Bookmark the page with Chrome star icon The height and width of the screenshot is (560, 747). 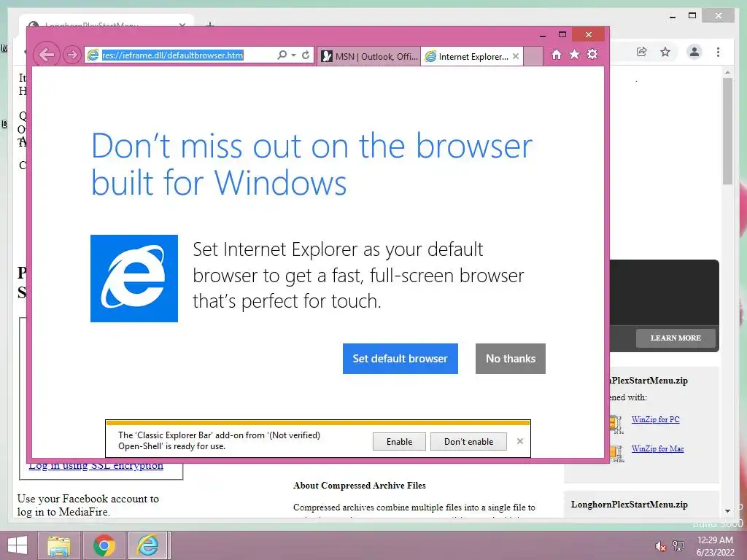(665, 52)
